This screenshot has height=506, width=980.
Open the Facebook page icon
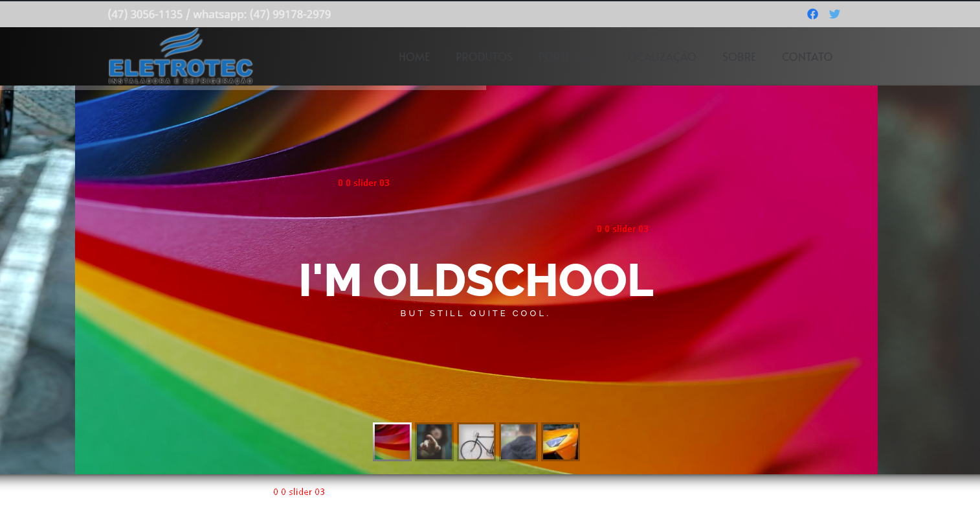[x=812, y=14]
